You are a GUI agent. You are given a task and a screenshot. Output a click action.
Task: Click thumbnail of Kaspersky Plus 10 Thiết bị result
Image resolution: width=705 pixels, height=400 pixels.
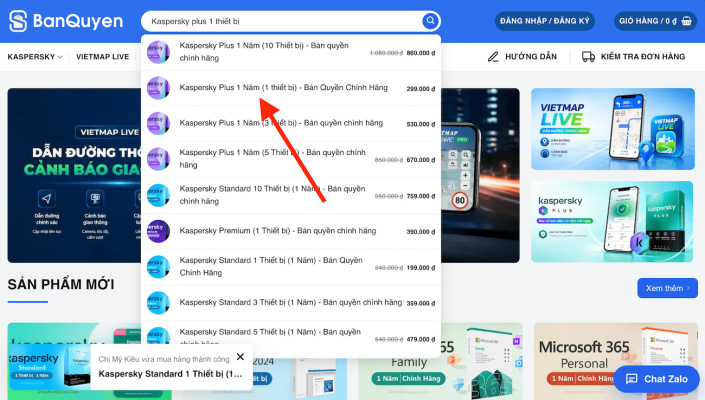point(158,52)
